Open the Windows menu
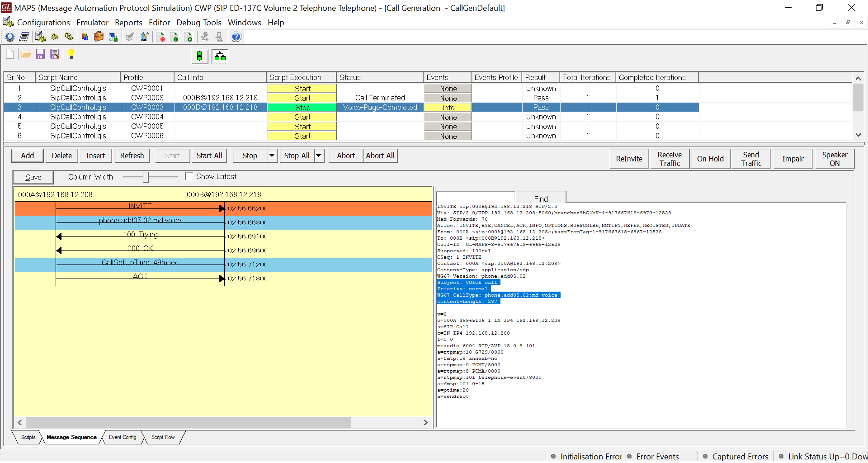 (245, 23)
